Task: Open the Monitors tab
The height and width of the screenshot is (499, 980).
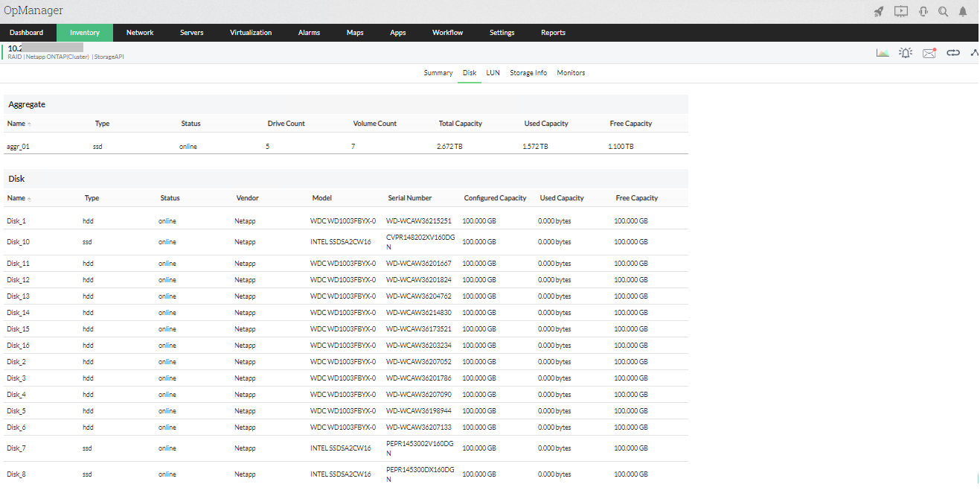Action: (x=571, y=73)
